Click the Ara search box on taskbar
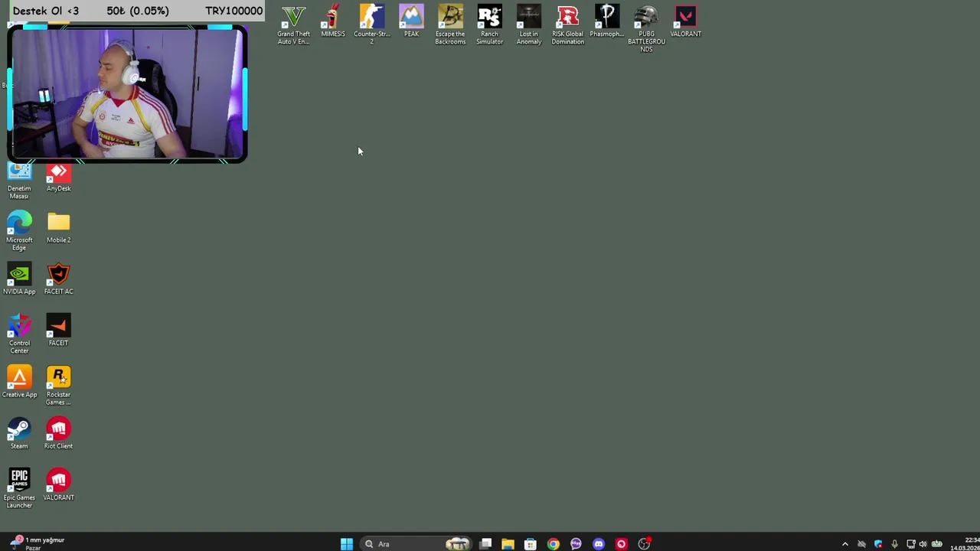Image resolution: width=980 pixels, height=551 pixels. pyautogui.click(x=416, y=544)
